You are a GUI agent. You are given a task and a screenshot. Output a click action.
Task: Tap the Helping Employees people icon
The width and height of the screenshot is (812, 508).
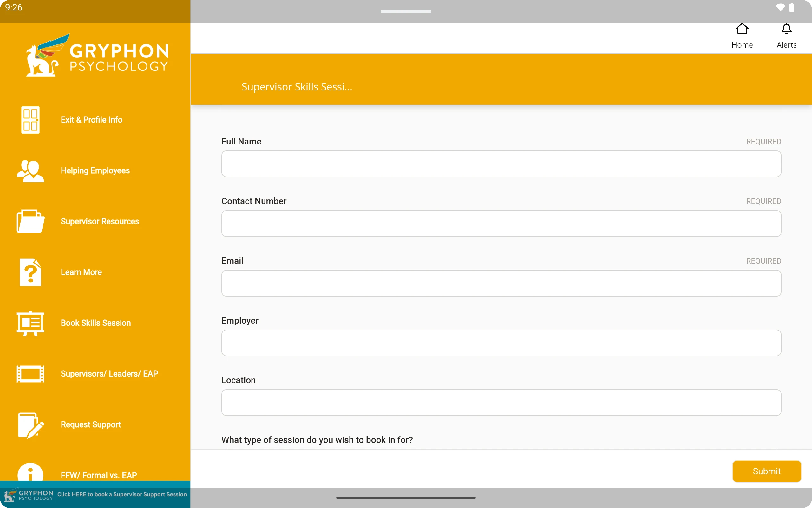(30, 171)
